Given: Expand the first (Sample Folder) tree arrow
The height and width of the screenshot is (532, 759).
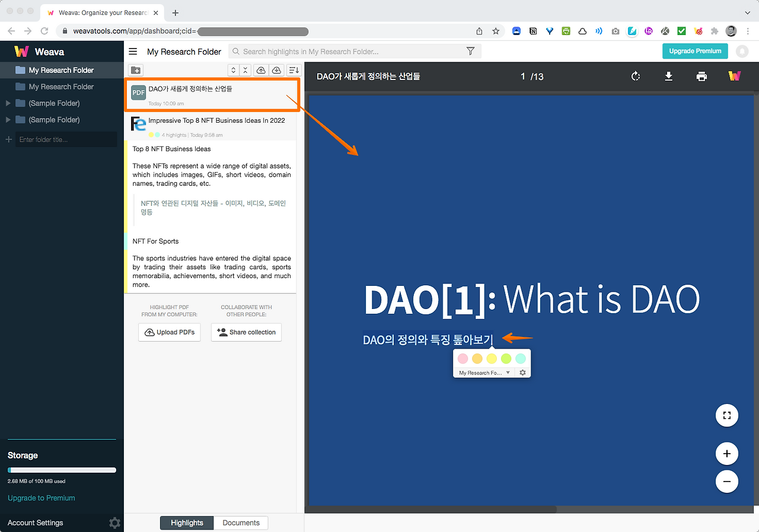Looking at the screenshot, I should click(8, 103).
